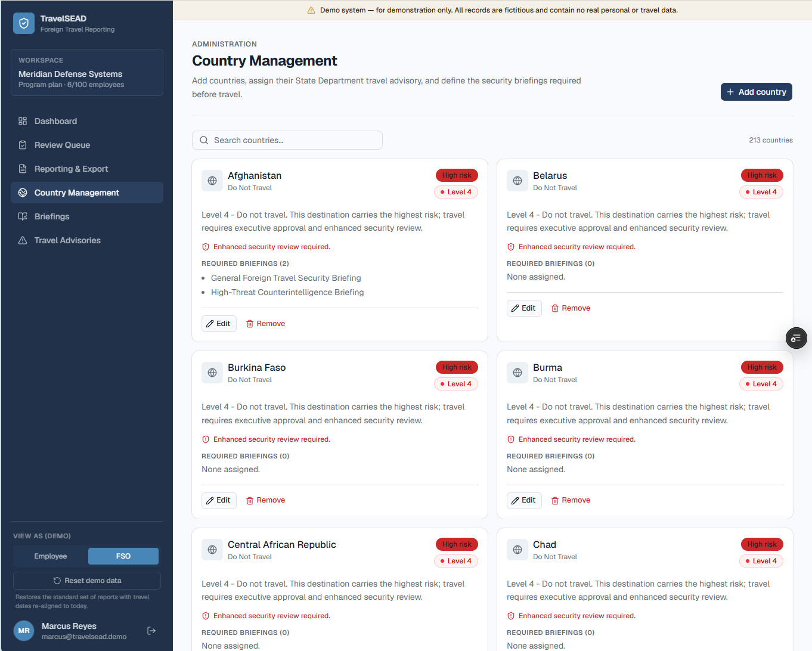Image resolution: width=812 pixels, height=651 pixels.
Task: Click 'marcus@travelsead.demo' email text
Action: (84, 637)
